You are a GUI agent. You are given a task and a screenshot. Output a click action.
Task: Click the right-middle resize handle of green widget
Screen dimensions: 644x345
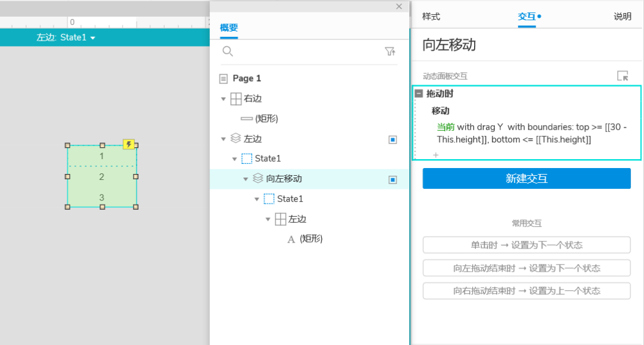click(136, 176)
